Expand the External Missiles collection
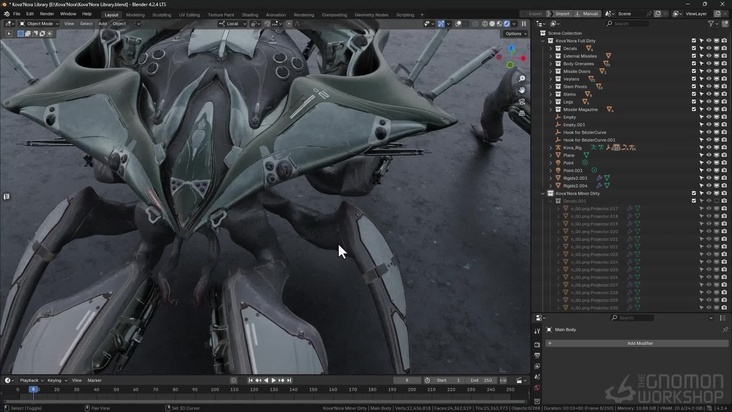 pos(550,56)
